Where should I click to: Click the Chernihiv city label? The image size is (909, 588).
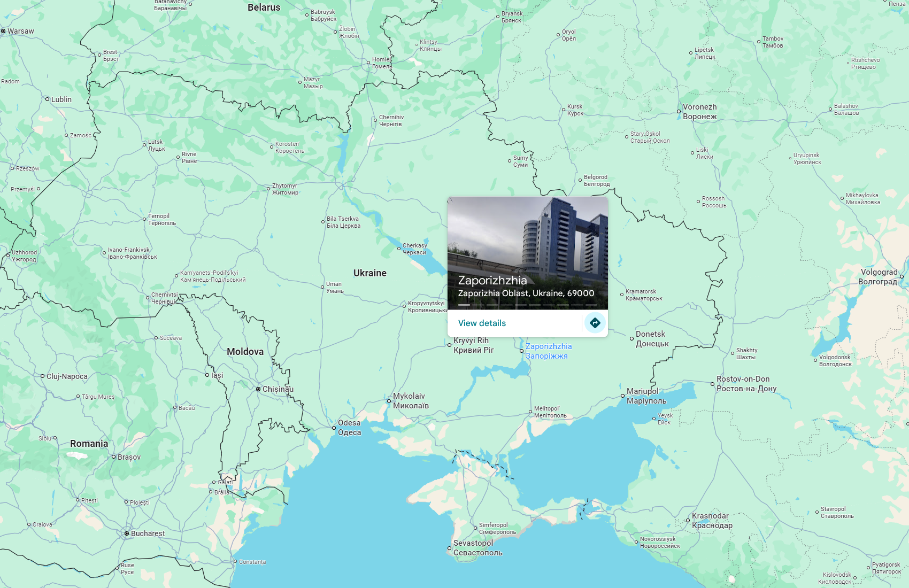point(391,121)
